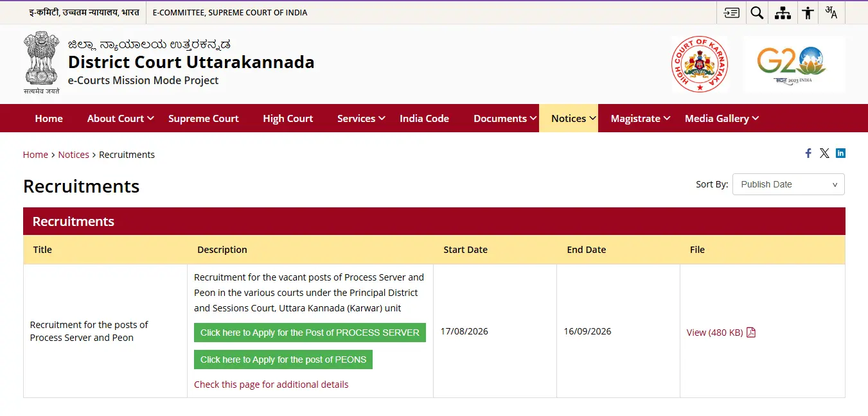Expand the Services menu
The height and width of the screenshot is (416, 868).
point(361,118)
